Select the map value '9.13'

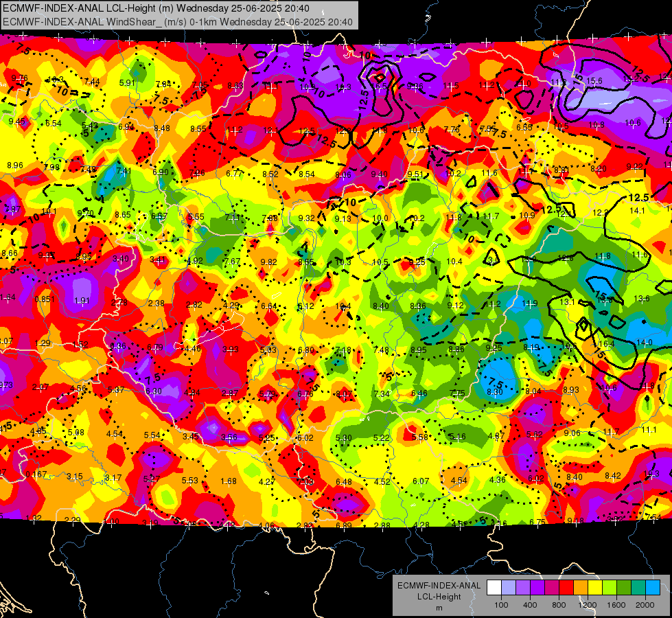[343, 219]
